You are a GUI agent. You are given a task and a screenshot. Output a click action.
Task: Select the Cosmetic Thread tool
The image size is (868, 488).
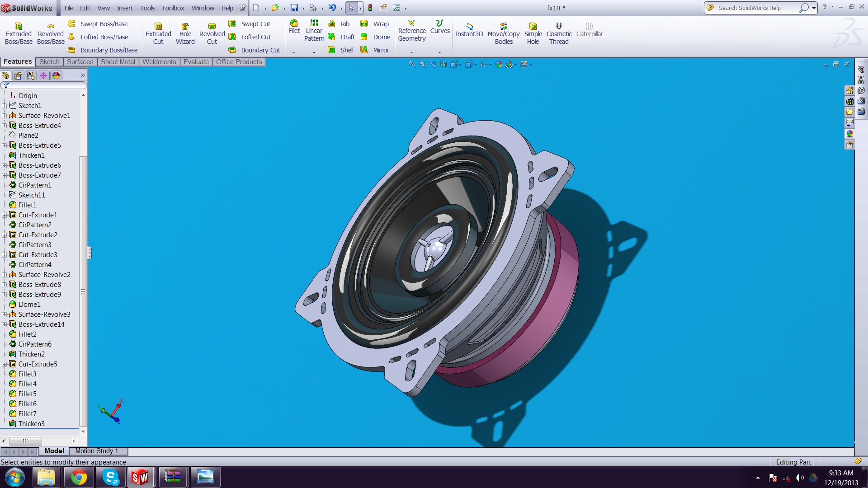tap(559, 34)
